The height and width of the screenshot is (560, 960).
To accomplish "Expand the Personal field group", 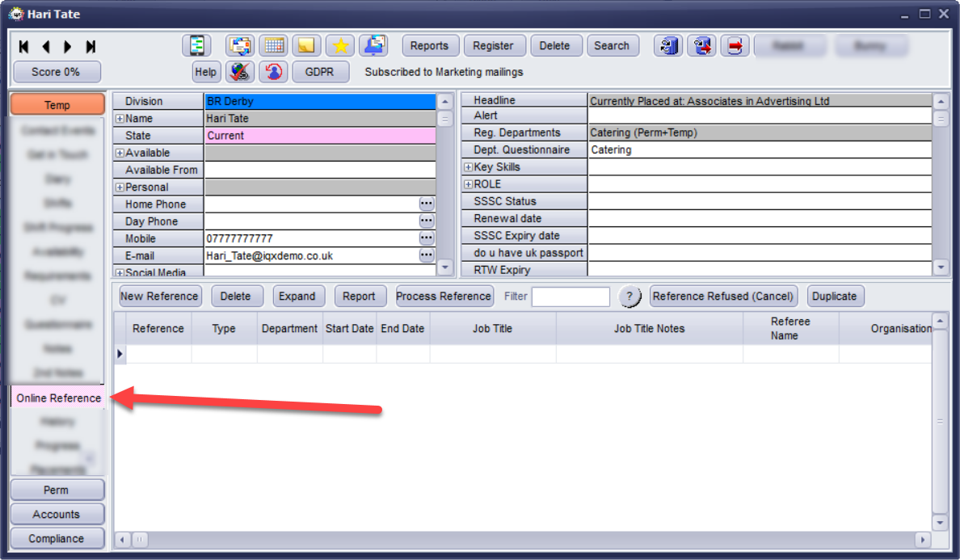I will [x=120, y=187].
